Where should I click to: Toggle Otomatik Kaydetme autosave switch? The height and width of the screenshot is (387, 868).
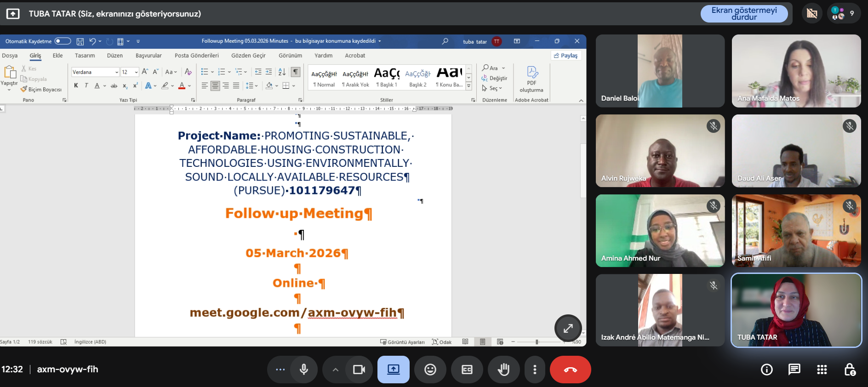(x=63, y=41)
